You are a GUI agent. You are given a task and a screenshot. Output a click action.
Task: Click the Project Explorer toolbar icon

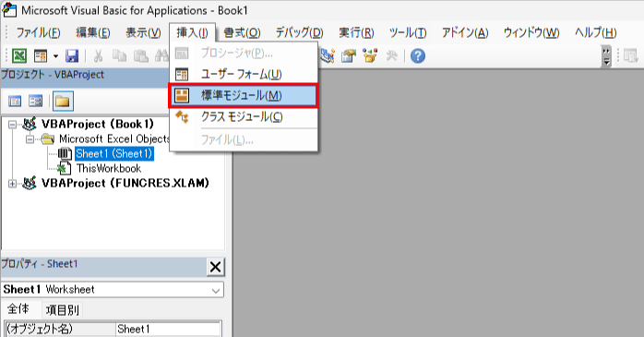tap(328, 55)
